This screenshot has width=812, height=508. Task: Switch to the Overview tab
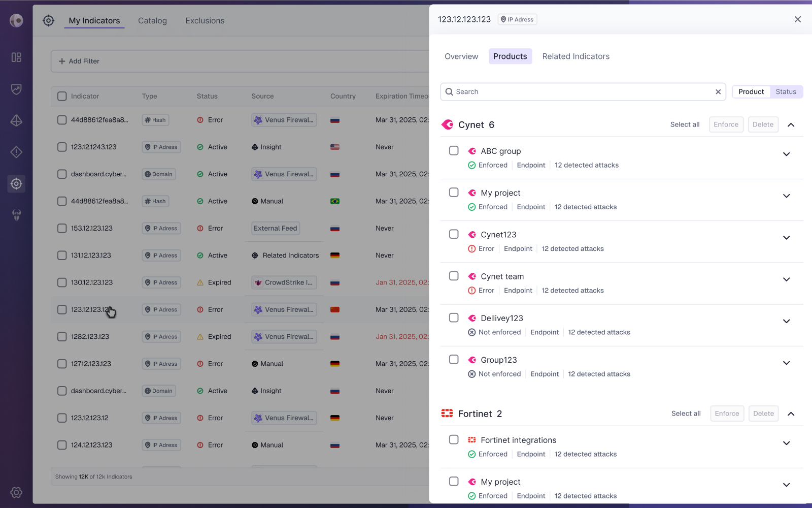click(461, 56)
